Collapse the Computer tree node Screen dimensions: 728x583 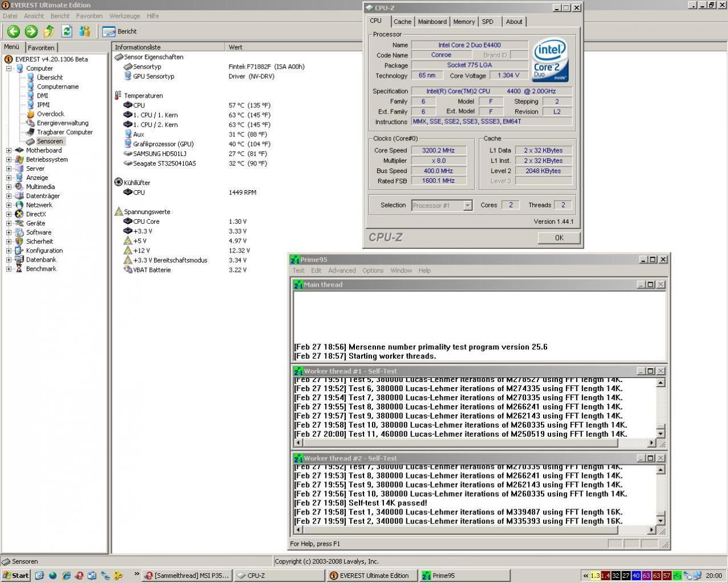point(9,69)
